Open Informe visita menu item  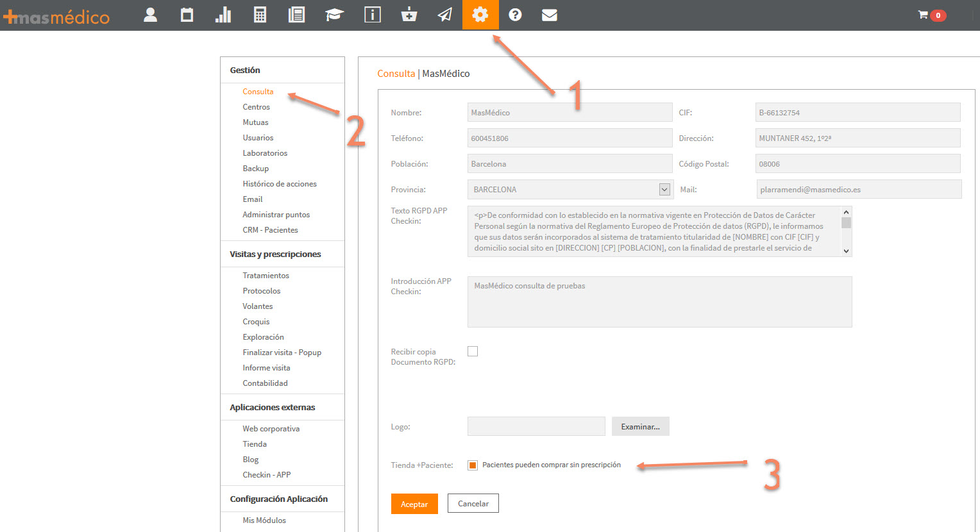266,368
